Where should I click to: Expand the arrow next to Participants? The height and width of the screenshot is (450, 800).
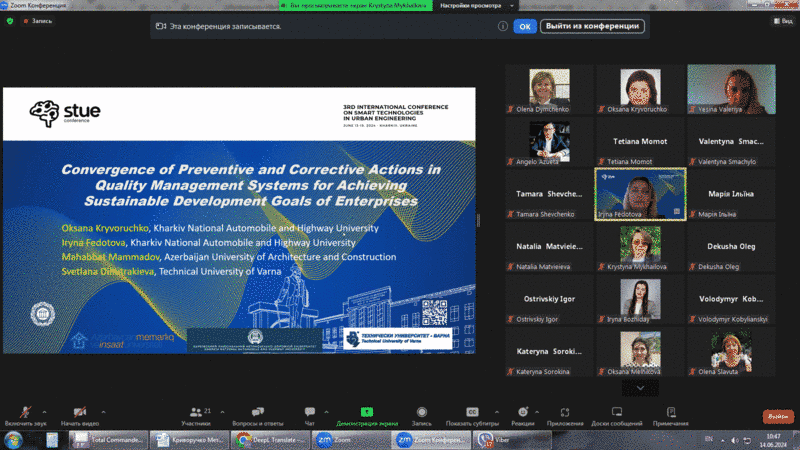coord(222,412)
